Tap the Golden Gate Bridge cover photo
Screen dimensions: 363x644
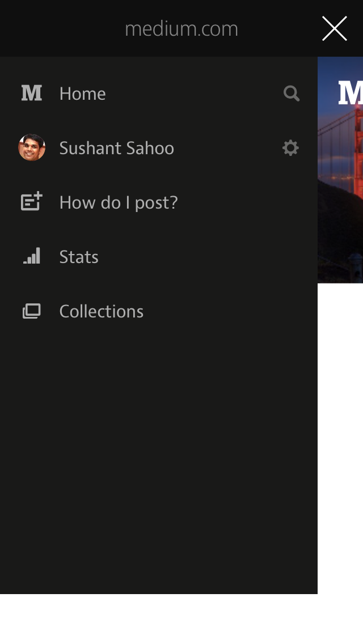coord(340,170)
